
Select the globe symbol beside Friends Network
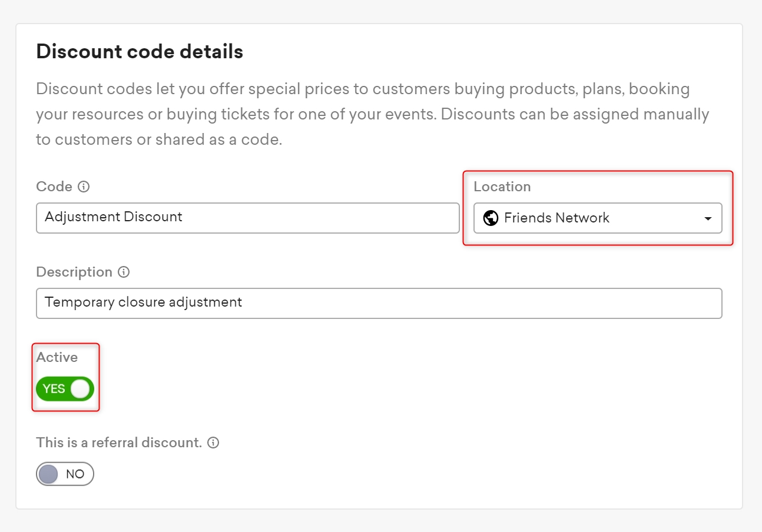pos(489,218)
